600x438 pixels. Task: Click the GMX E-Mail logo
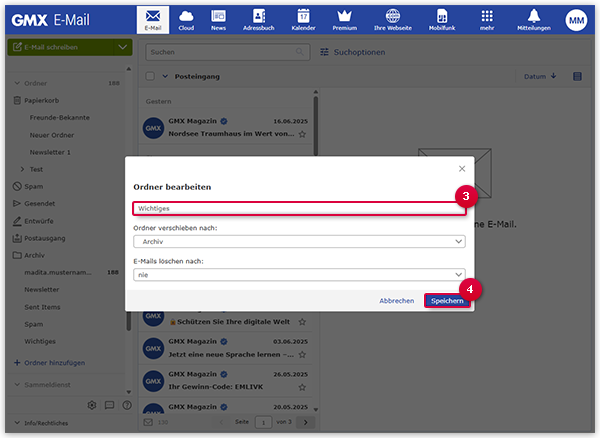pos(51,20)
